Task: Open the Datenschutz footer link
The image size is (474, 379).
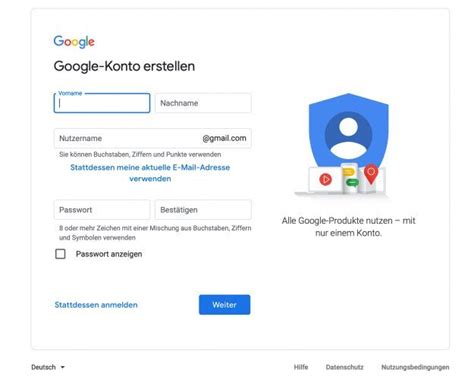Action: click(345, 367)
